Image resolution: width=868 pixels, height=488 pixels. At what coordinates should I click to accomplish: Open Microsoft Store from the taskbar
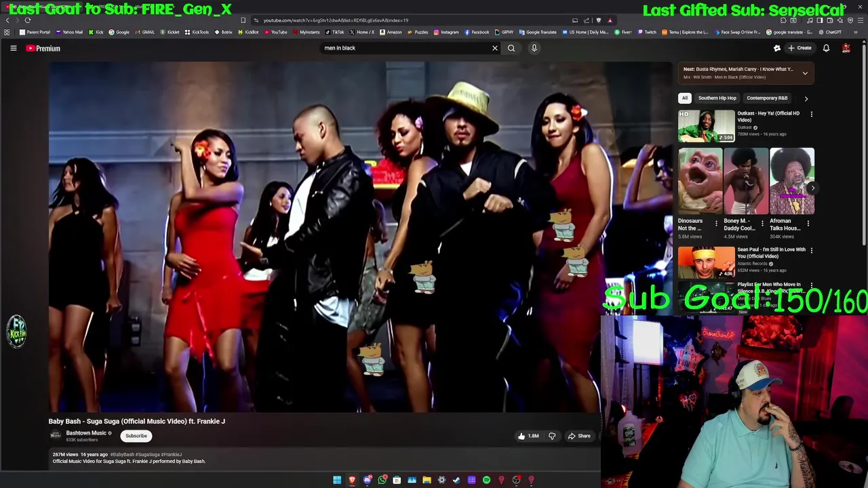(397, 480)
